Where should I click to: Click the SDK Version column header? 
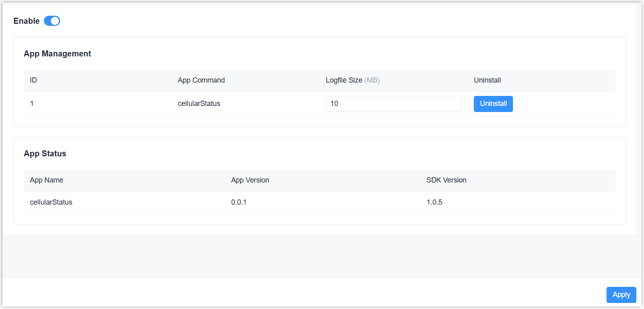[x=446, y=180]
